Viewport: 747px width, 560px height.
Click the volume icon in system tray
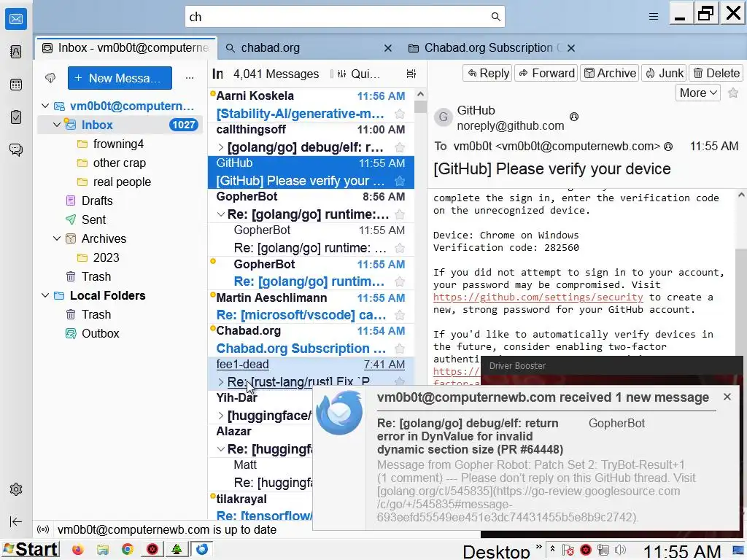click(x=620, y=550)
